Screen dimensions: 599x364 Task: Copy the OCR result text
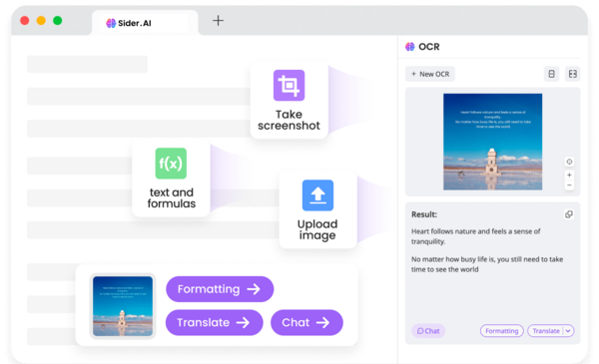point(569,214)
